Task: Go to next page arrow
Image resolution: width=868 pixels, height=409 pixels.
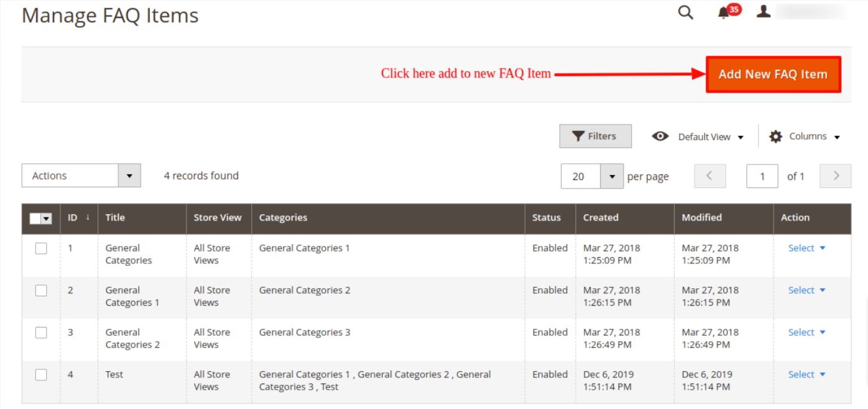Action: coord(836,176)
